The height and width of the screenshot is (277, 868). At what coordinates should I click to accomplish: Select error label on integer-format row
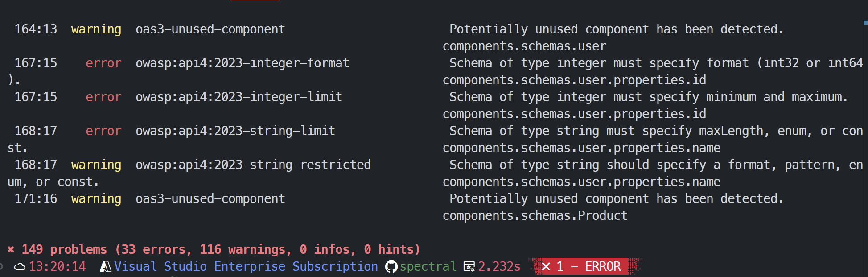[x=103, y=63]
